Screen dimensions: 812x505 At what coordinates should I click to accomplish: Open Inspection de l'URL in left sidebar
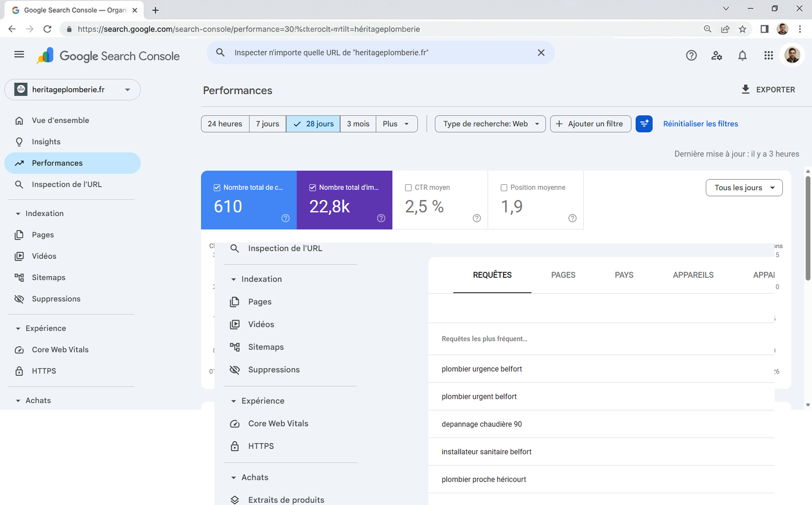click(x=72, y=184)
